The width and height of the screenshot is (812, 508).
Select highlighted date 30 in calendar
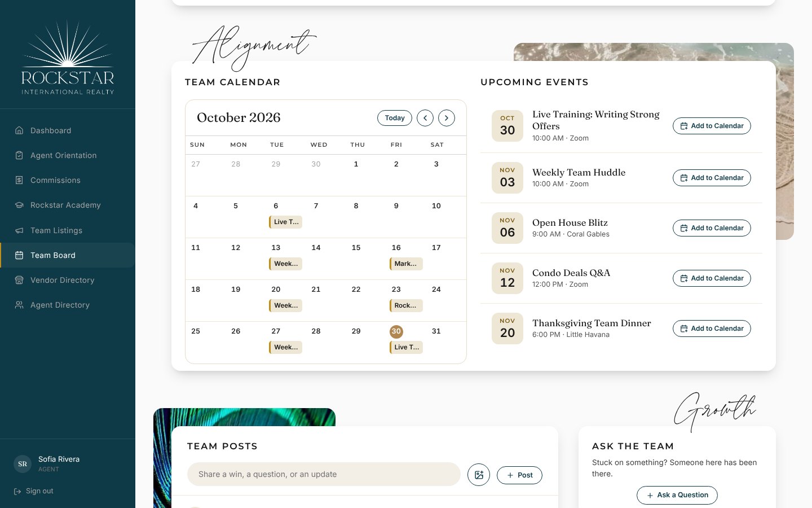click(396, 331)
